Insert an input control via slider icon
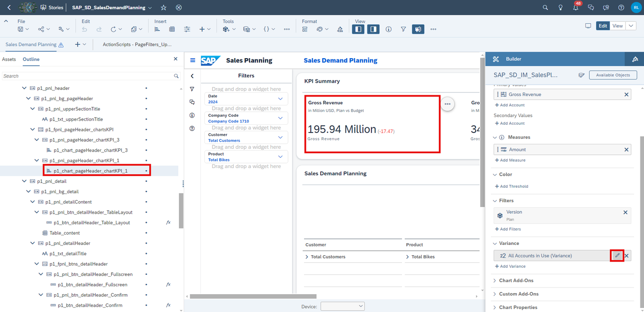Image resolution: width=644 pixels, height=312 pixels. [x=187, y=29]
